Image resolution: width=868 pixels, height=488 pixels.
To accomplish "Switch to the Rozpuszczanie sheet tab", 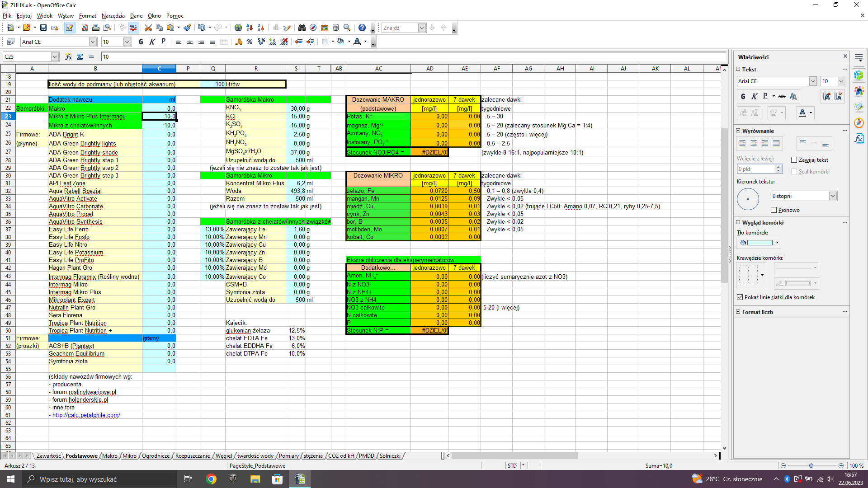I will click(x=193, y=456).
